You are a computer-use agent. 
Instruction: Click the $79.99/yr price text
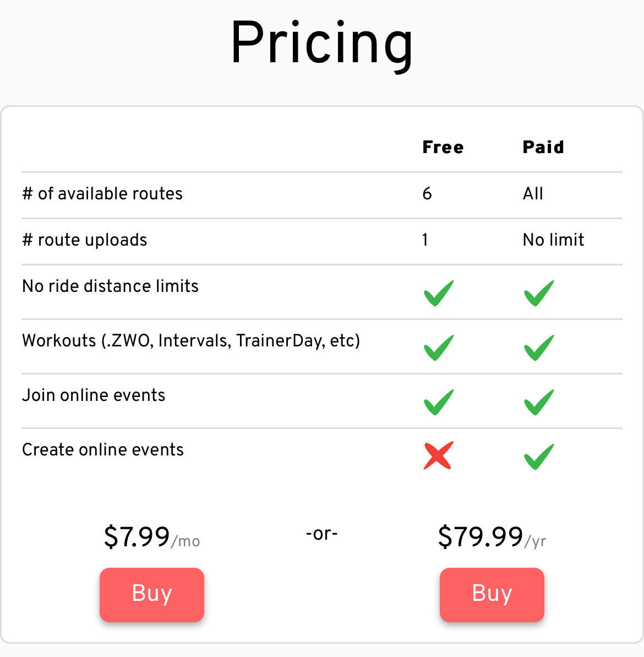[x=492, y=537]
